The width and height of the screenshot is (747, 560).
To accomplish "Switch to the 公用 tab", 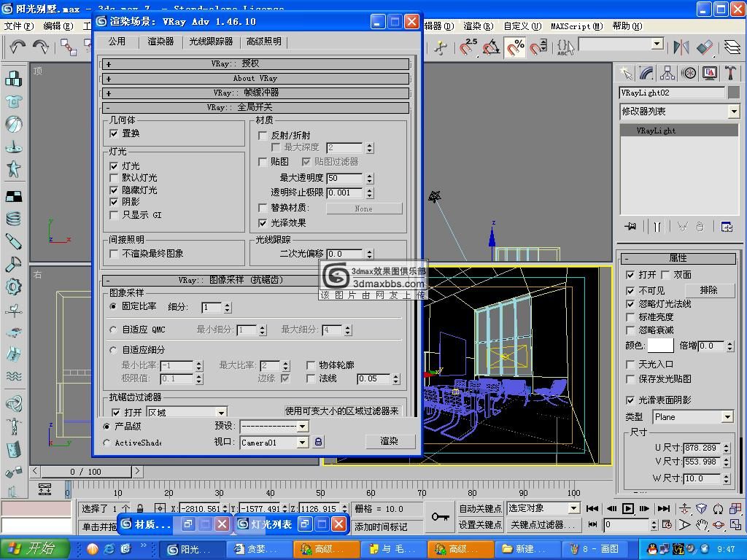I will pos(117,42).
